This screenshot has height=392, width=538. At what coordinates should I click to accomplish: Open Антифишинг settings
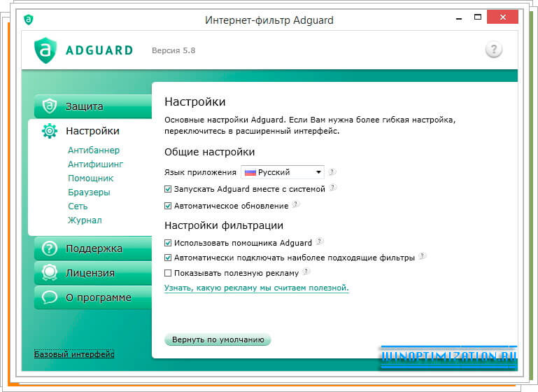click(x=95, y=164)
